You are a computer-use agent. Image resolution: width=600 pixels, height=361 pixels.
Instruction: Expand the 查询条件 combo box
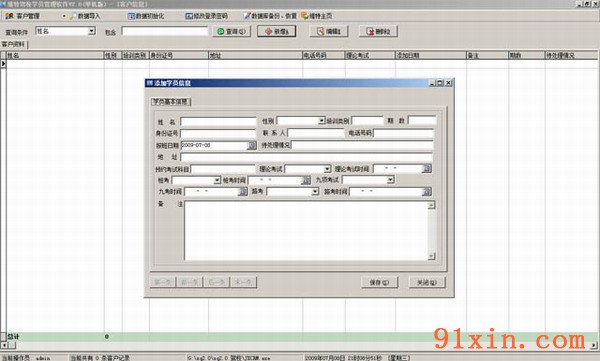coord(91,31)
